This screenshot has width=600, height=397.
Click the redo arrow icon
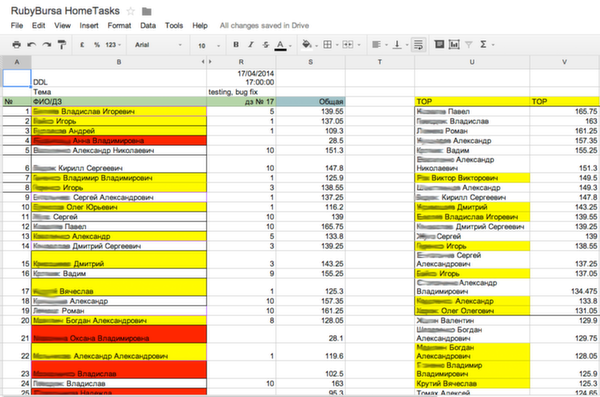tap(47, 45)
